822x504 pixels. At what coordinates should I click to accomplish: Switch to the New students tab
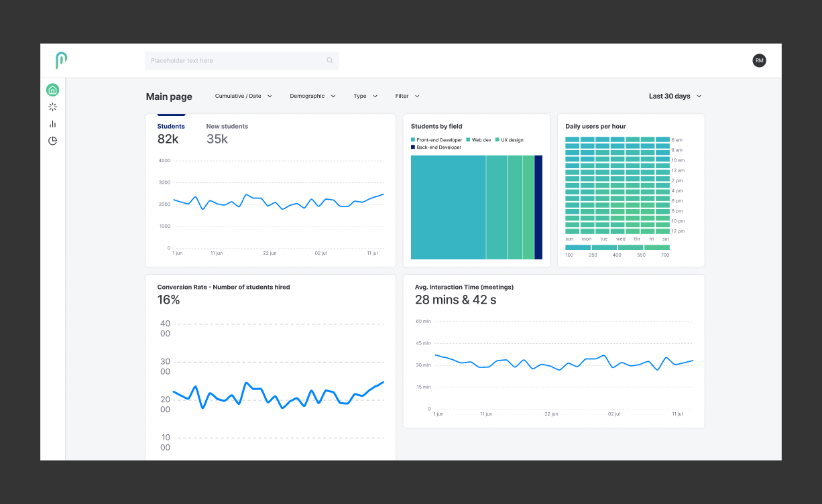tap(227, 127)
